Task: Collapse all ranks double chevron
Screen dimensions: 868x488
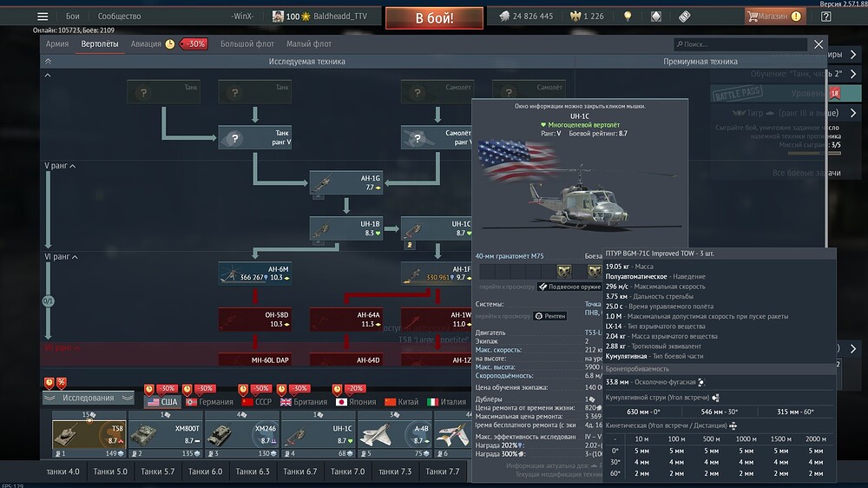Action: tap(48, 62)
